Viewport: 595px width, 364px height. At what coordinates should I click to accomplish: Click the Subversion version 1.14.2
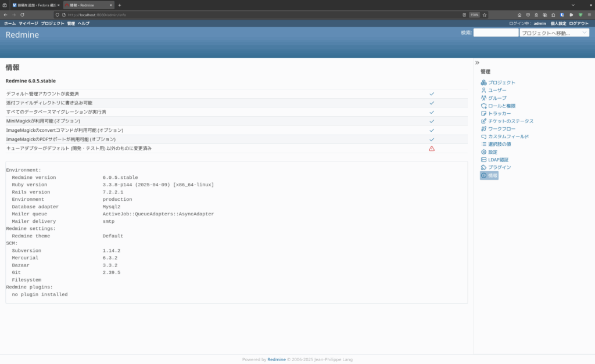pyautogui.click(x=111, y=251)
